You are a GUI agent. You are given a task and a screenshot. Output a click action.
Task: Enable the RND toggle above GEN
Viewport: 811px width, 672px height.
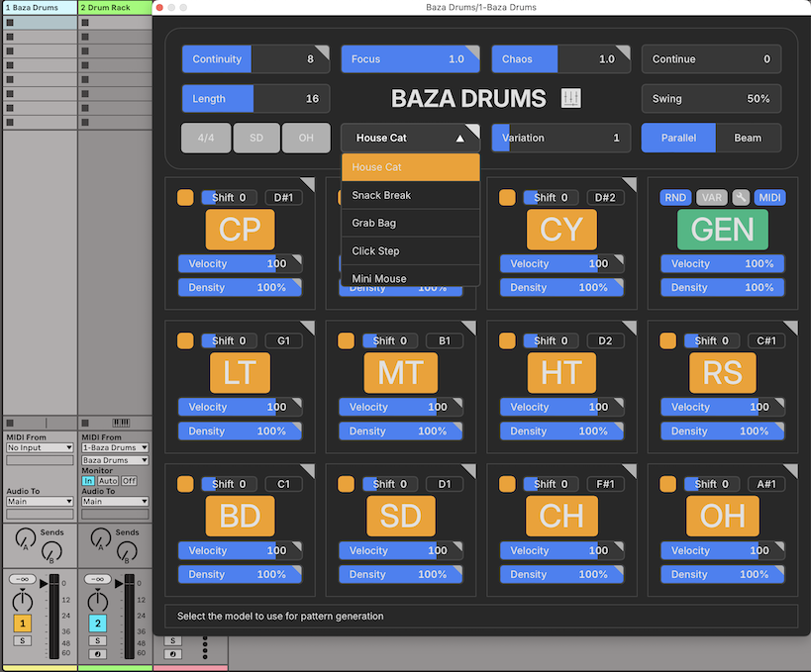(675, 197)
